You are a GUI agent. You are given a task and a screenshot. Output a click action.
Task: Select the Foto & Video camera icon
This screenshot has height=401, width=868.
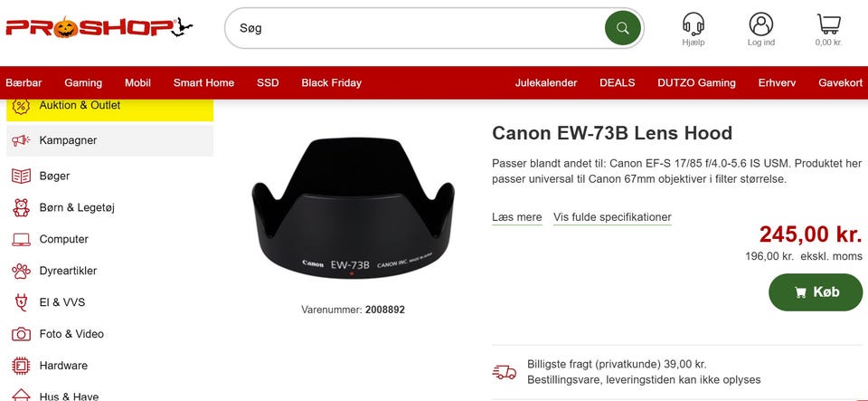click(x=21, y=334)
